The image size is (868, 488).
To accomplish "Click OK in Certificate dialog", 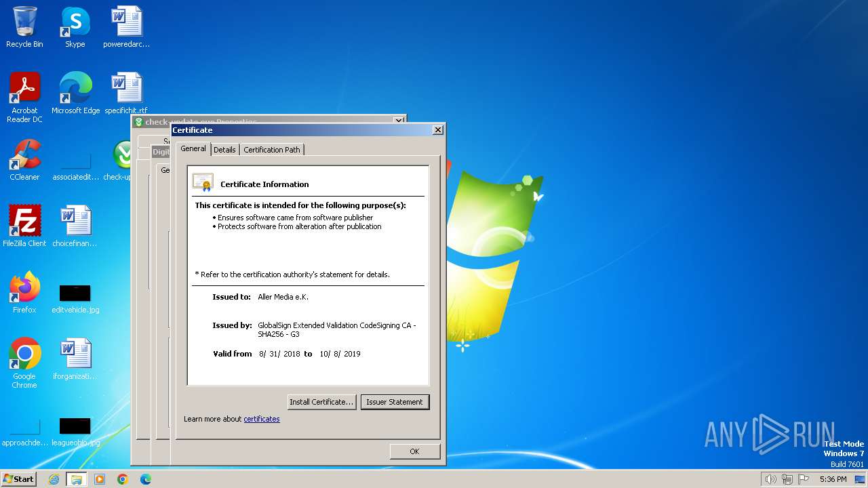I will pyautogui.click(x=414, y=451).
